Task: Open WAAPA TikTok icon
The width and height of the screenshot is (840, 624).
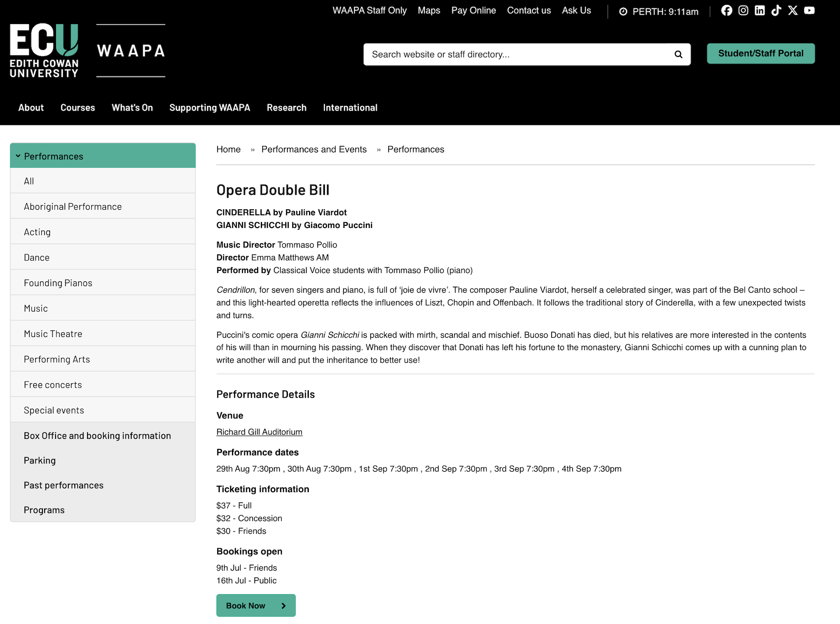Action: 776,11
